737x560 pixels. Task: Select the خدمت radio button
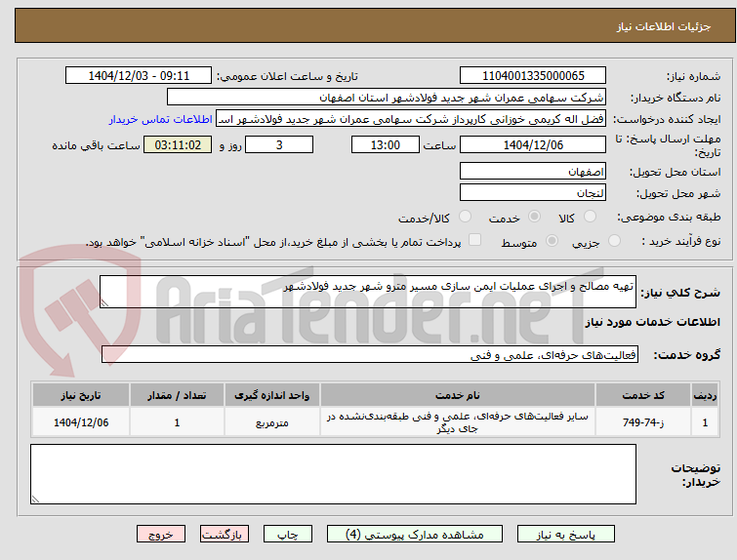click(x=534, y=217)
